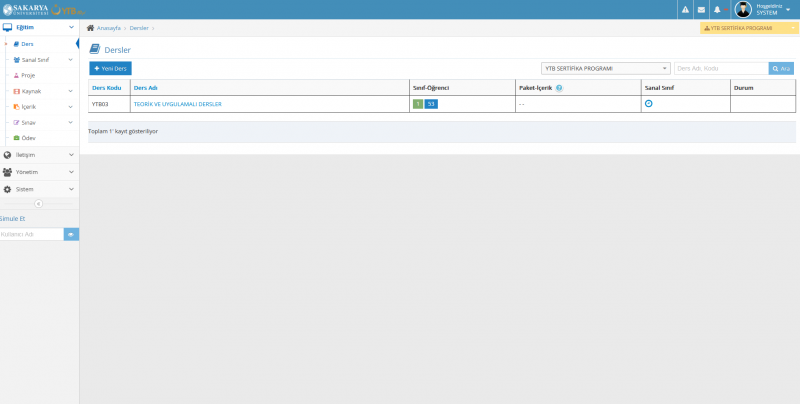This screenshot has width=800, height=404.
Task: Click the Yeni Ders button
Action: point(110,68)
